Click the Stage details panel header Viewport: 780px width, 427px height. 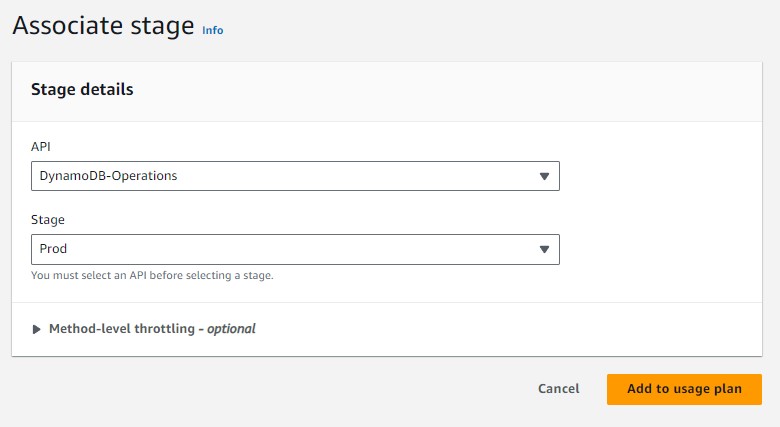82,89
